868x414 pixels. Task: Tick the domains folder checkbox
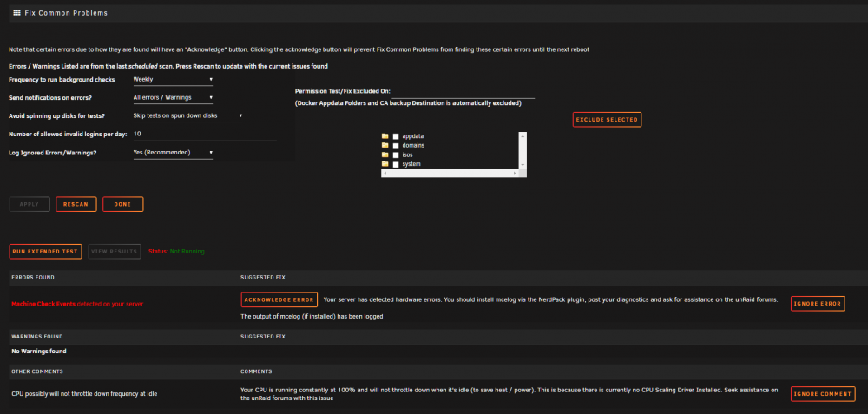[x=396, y=146]
